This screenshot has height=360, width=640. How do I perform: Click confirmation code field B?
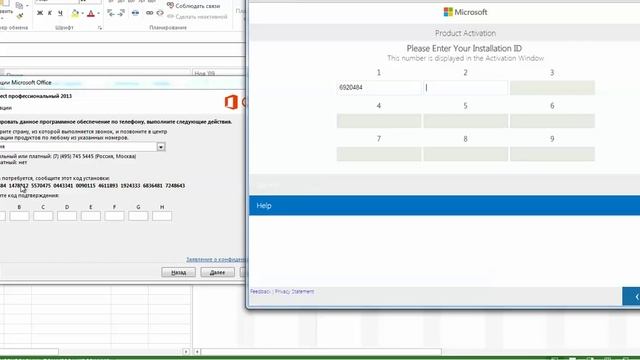pyautogui.click(x=19, y=216)
